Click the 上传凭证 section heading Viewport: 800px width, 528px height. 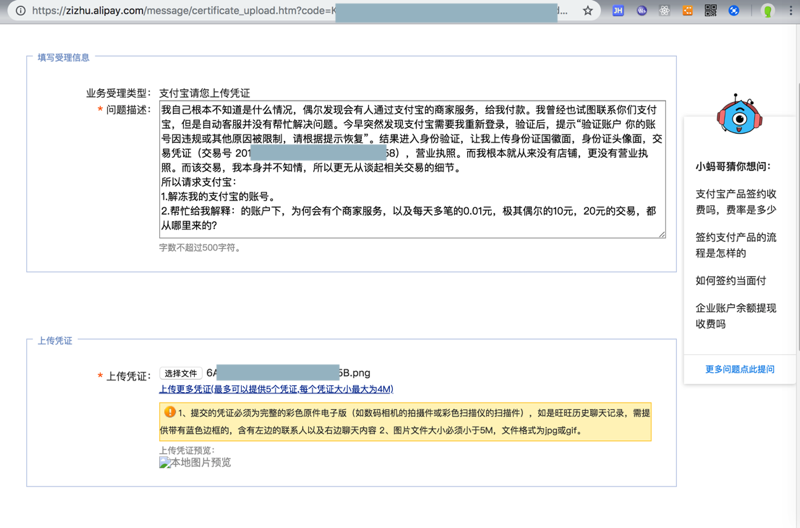(x=55, y=341)
